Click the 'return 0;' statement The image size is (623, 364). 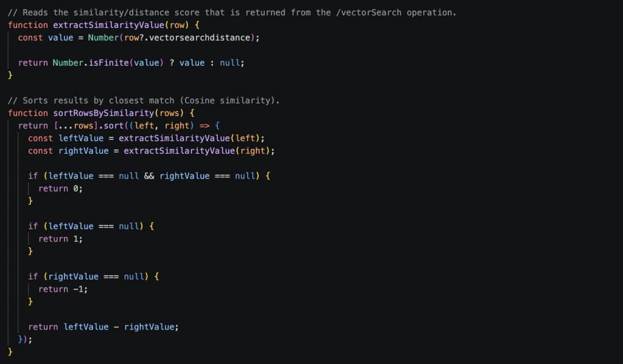pyautogui.click(x=60, y=188)
